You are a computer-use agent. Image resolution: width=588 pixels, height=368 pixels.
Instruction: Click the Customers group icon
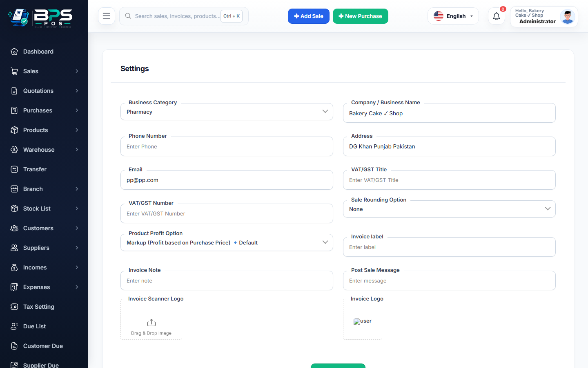click(x=14, y=228)
